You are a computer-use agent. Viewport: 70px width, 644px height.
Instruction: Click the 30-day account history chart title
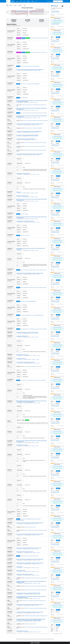click(27, 8)
